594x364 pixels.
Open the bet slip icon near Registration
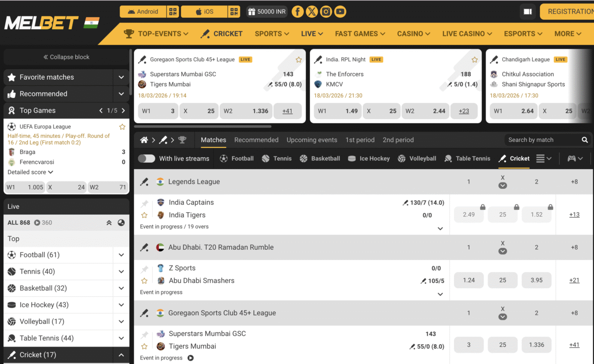(528, 11)
